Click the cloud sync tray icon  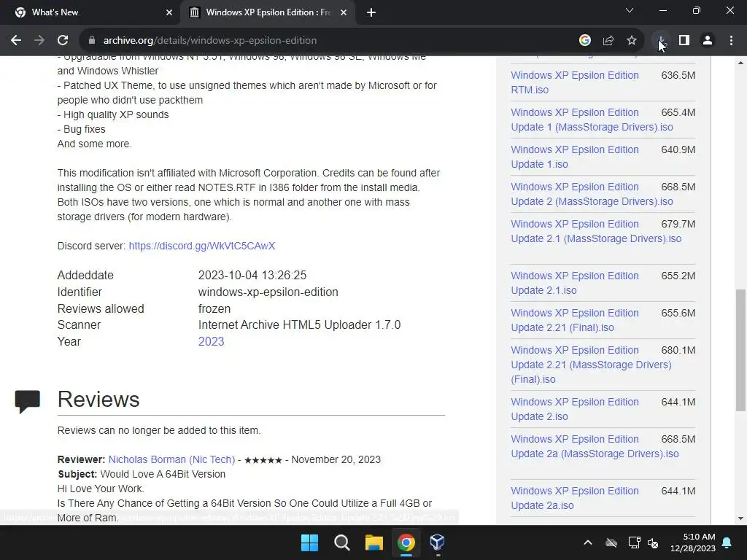611,542
